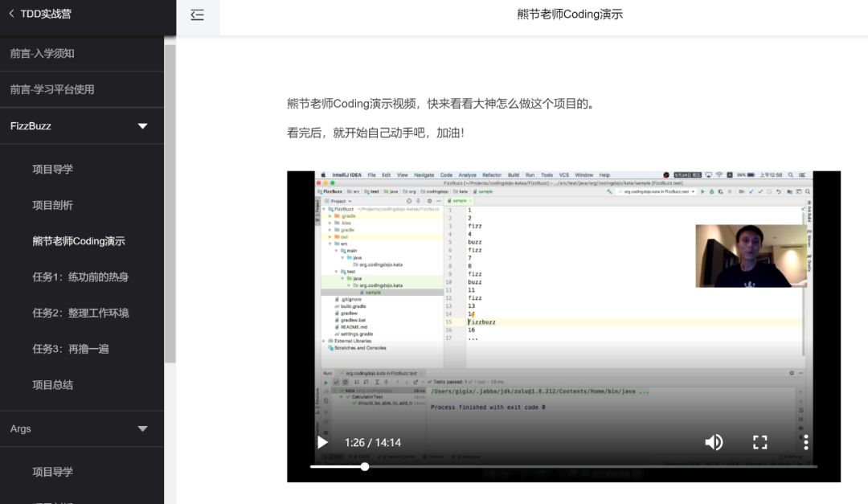Click the 1:26 / 14:14 time display
The width and height of the screenshot is (868, 504).
coord(373,443)
